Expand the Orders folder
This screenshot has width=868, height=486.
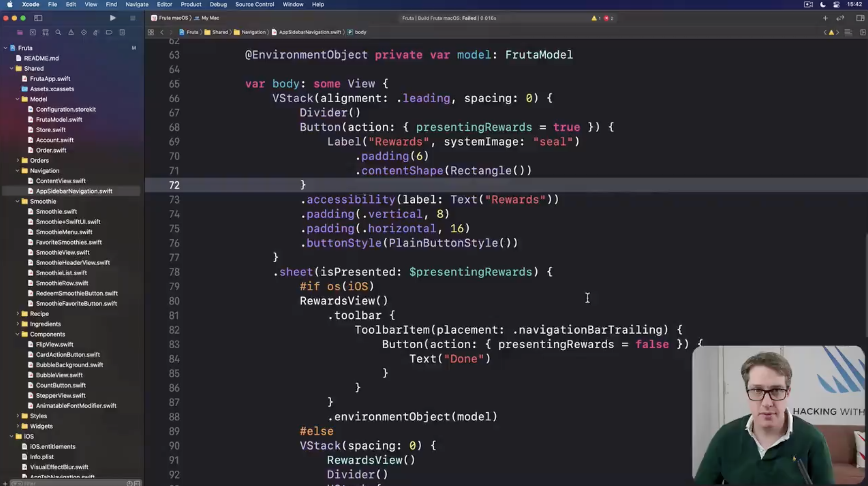[18, 160]
